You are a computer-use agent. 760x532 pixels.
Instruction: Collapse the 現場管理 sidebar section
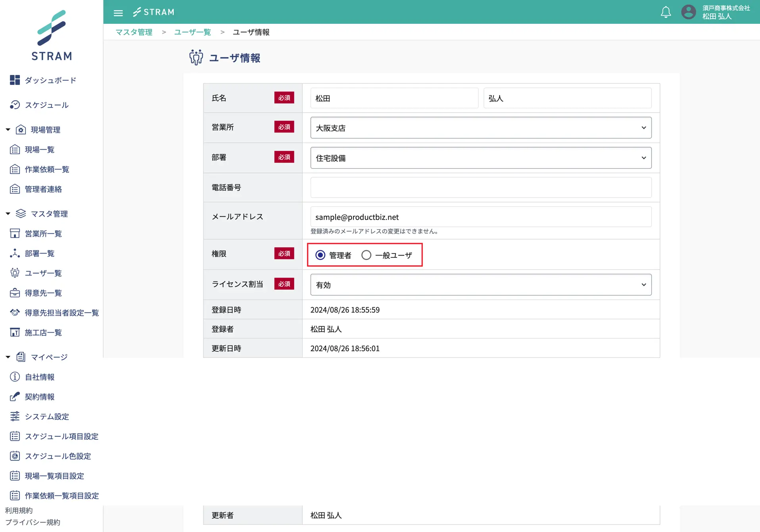pyautogui.click(x=8, y=130)
